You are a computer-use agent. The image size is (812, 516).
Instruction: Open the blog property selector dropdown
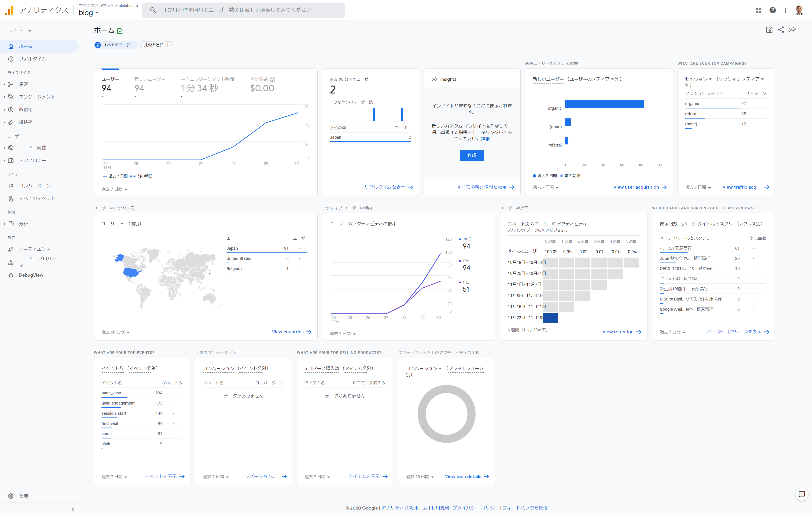point(88,13)
